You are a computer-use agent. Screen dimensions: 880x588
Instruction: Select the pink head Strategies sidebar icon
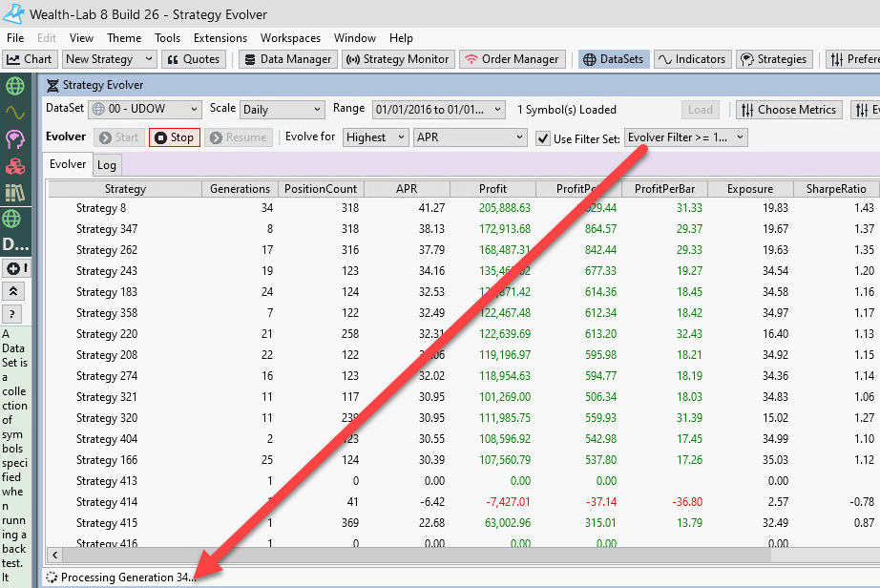point(14,140)
